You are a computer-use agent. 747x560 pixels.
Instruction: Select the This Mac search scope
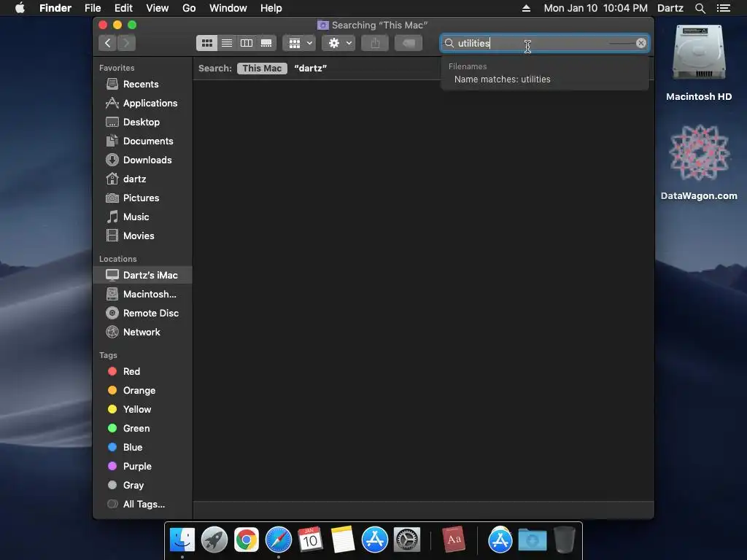pyautogui.click(x=262, y=69)
